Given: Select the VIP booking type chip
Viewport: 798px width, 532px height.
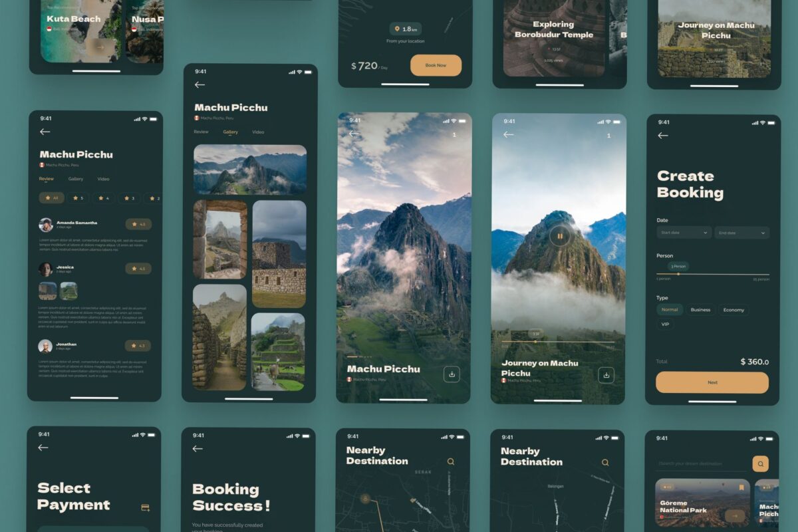Looking at the screenshot, I should click(x=665, y=324).
